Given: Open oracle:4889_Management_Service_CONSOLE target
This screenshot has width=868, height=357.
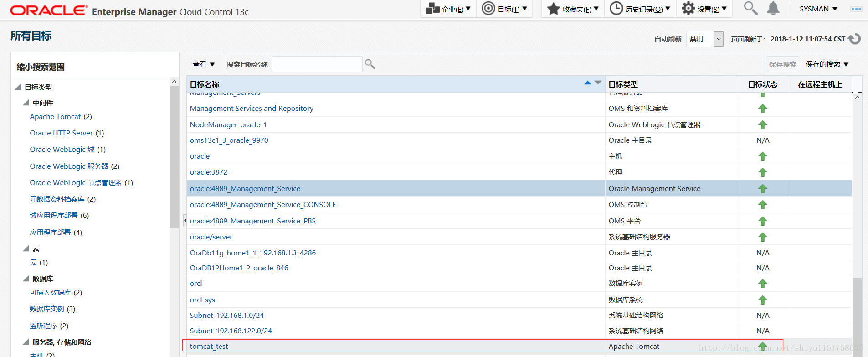Looking at the screenshot, I should pyautogui.click(x=263, y=205).
